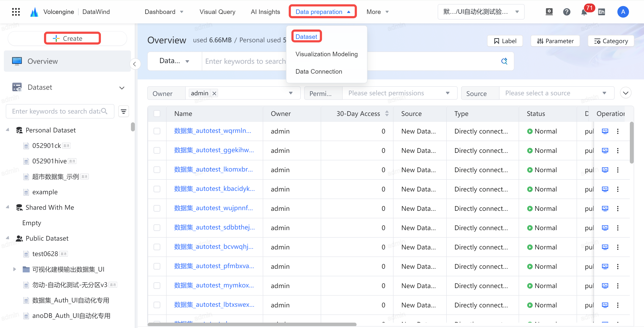Open preview icon for 数据集_autotest_wqrmln row
Image resolution: width=644 pixels, height=328 pixels.
(605, 131)
